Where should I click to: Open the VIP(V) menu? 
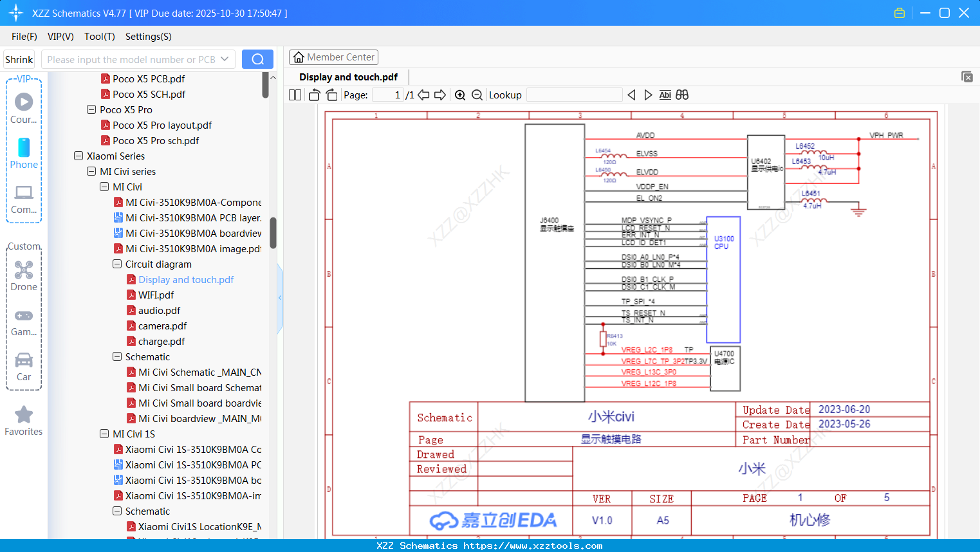(x=60, y=37)
